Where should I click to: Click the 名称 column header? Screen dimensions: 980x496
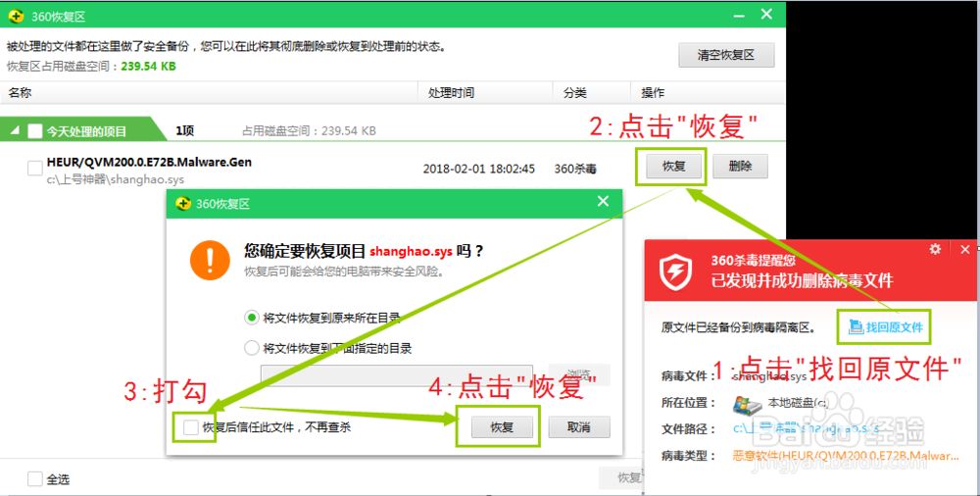(20, 93)
